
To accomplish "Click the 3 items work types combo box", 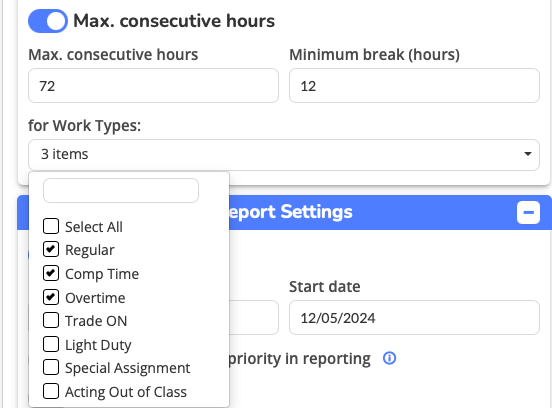I will (x=284, y=155).
